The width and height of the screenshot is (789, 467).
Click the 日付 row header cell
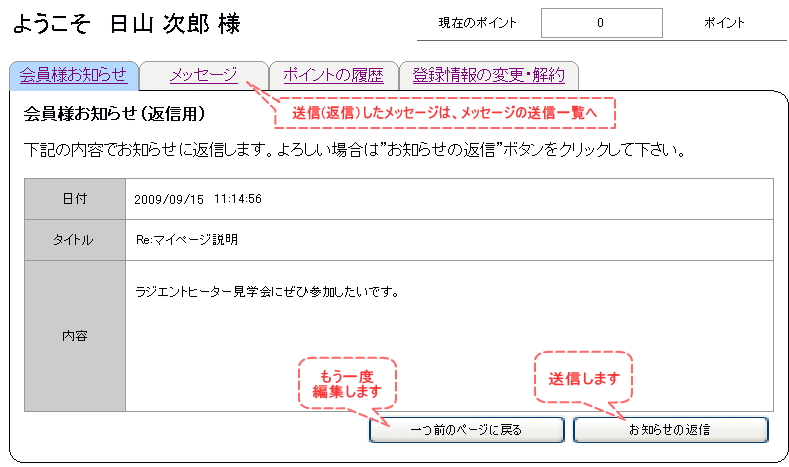pos(75,199)
